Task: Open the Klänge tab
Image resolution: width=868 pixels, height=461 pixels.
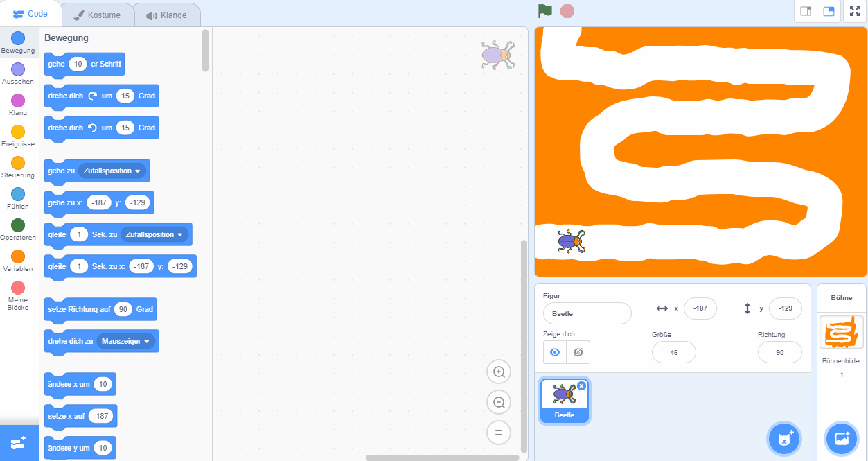Action: click(166, 15)
